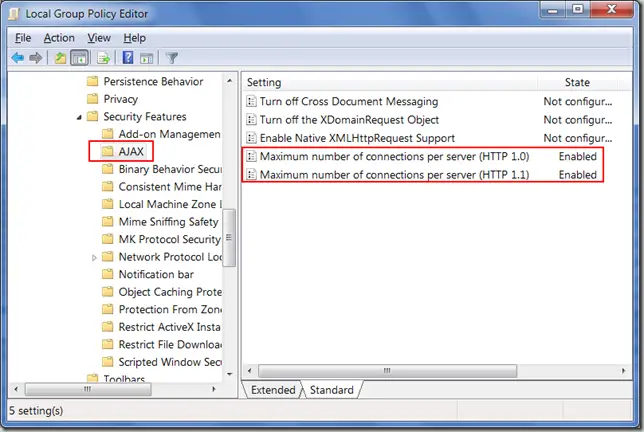The width and height of the screenshot is (644, 432).
Task: Select 'Turn off the XDomainRequest Object' setting
Action: point(349,120)
